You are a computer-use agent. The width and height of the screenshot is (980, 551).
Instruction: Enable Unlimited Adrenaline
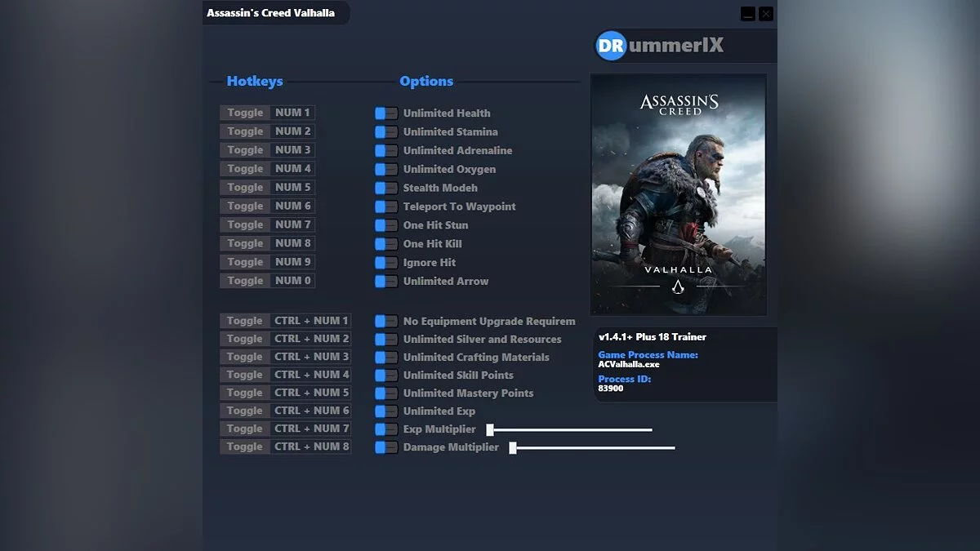pos(385,150)
